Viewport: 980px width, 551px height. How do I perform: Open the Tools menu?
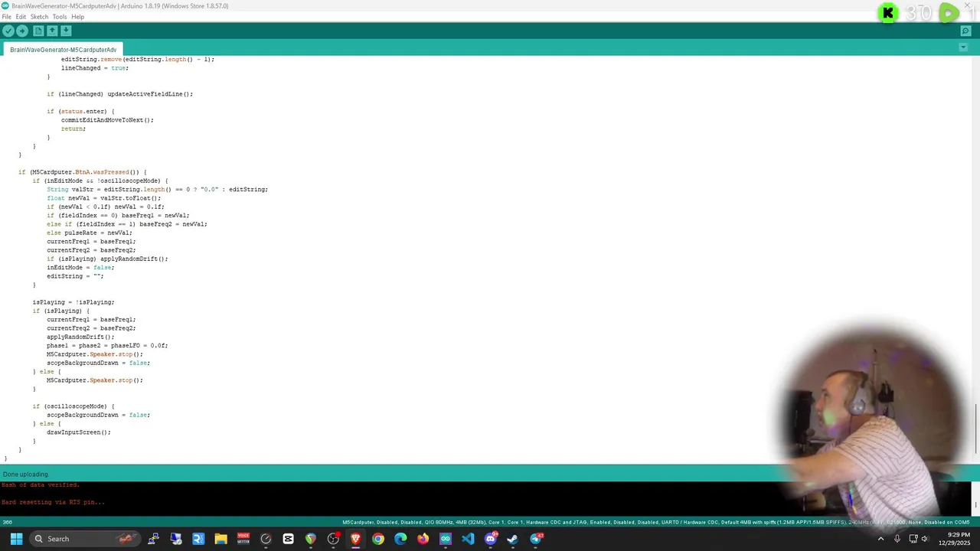click(60, 17)
